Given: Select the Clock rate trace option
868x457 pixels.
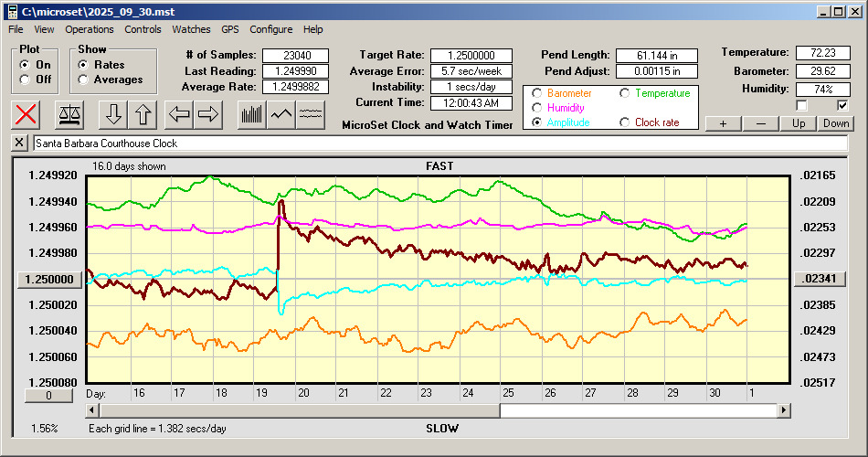Looking at the screenshot, I should point(626,122).
